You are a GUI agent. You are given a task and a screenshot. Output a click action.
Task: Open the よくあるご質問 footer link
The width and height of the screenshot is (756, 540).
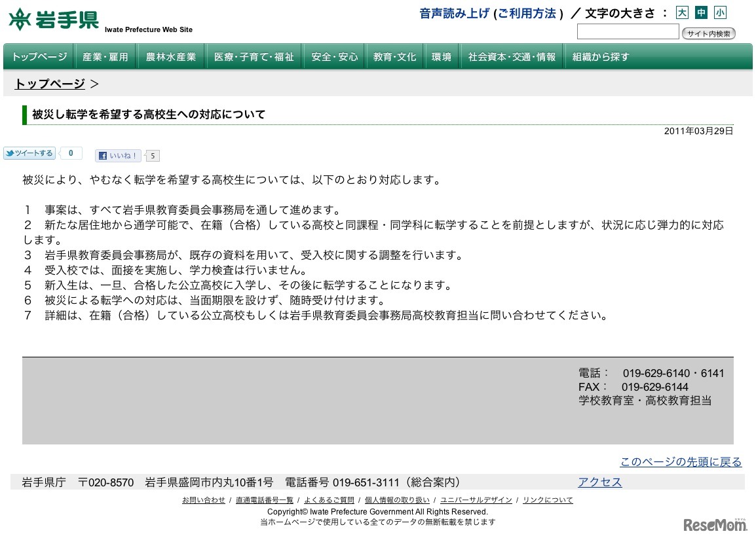329,500
